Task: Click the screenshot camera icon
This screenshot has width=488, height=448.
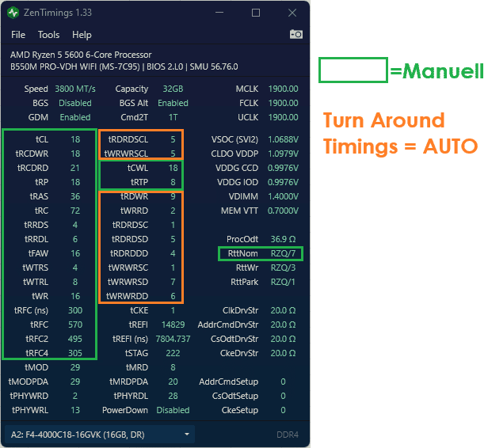Action: (x=296, y=34)
